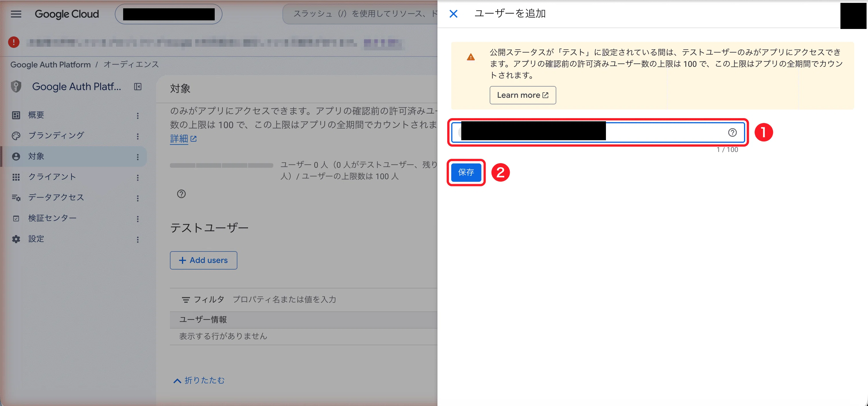Viewport: 868px width, 406px height.
Task: Click the test user email input field
Action: 598,132
